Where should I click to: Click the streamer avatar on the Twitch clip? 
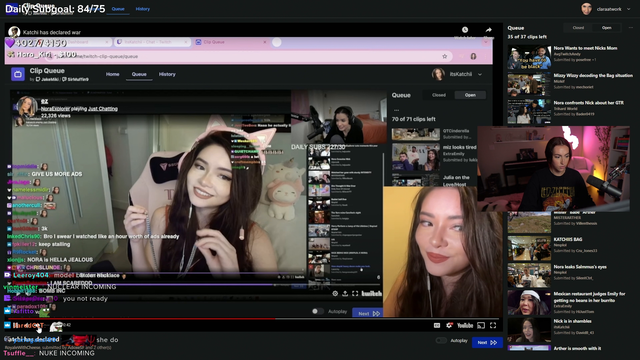(27, 107)
